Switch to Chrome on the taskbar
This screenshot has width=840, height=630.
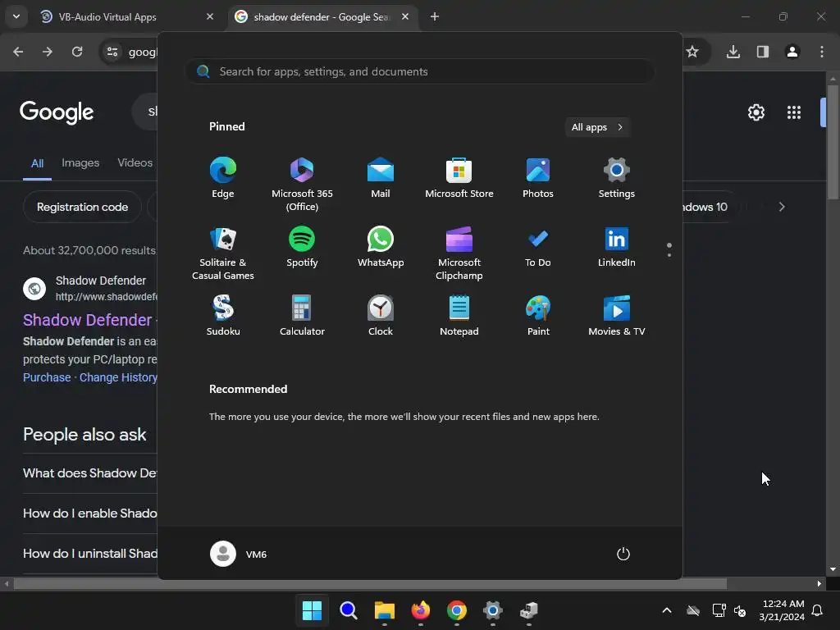pyautogui.click(x=456, y=610)
